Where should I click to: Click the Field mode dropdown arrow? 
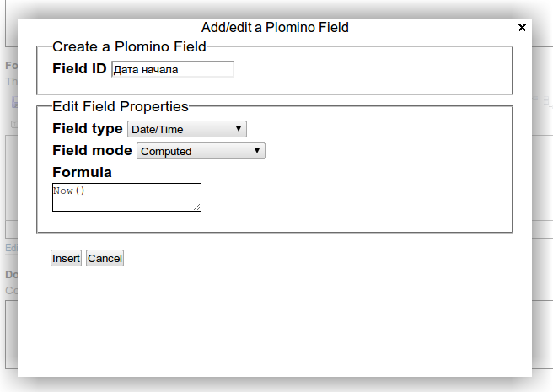pos(257,151)
